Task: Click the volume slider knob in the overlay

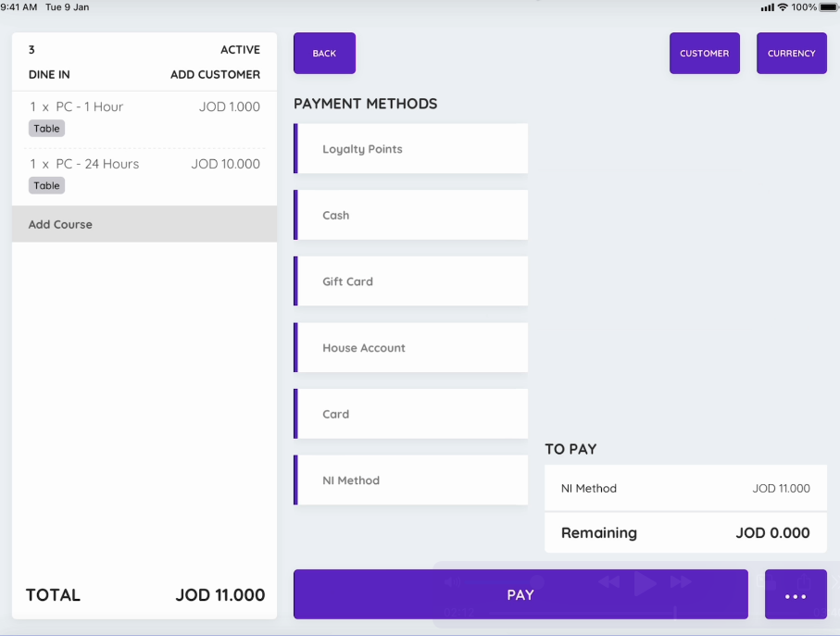Action: [537, 582]
